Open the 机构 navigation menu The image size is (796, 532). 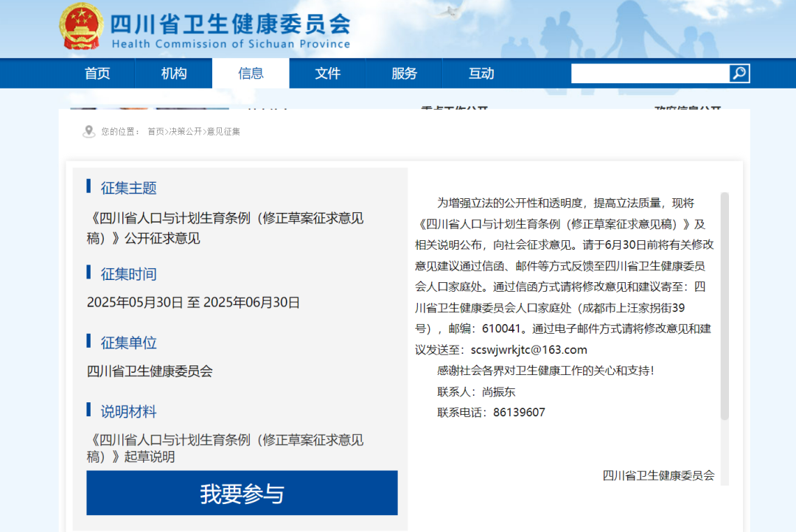(x=174, y=74)
